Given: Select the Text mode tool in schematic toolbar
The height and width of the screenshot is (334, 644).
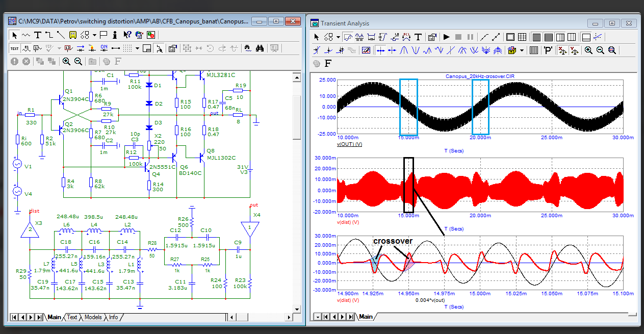Looking at the screenshot, I should pos(37,35).
